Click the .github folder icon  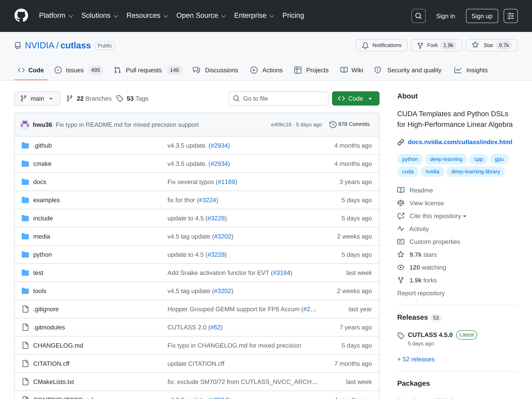[25, 145]
